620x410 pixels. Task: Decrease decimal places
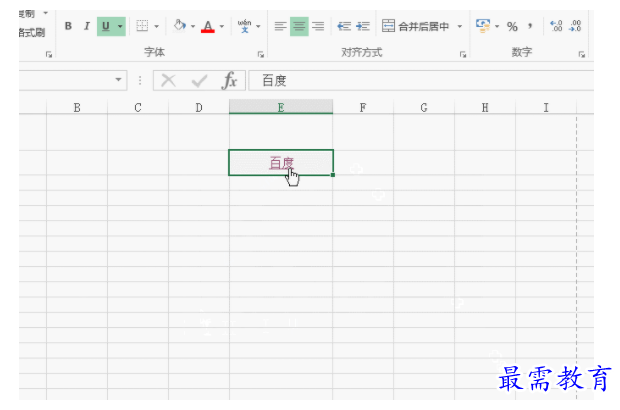(x=575, y=26)
